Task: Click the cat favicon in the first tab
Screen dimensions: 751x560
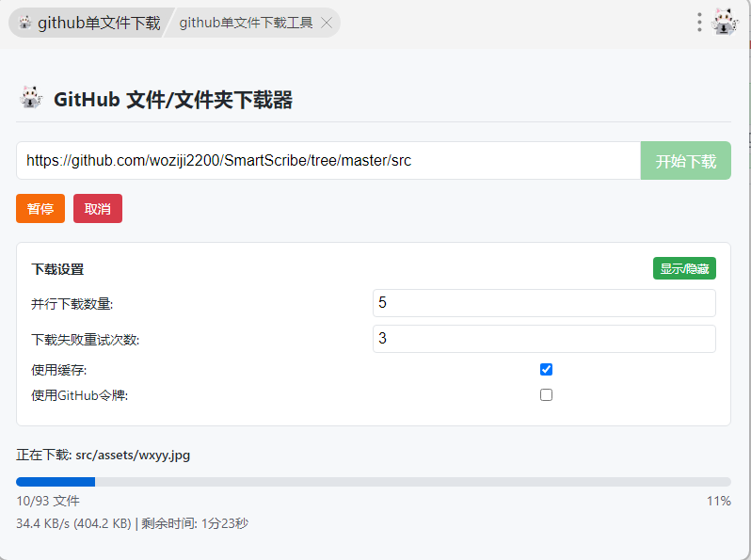Action: [24, 23]
